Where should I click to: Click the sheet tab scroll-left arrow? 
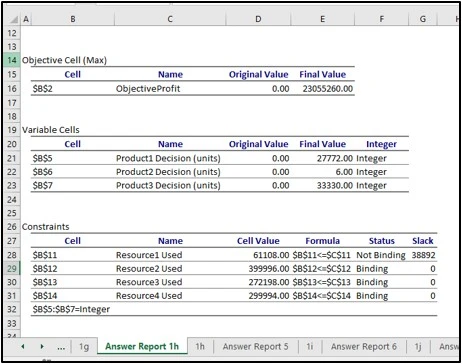(23, 347)
